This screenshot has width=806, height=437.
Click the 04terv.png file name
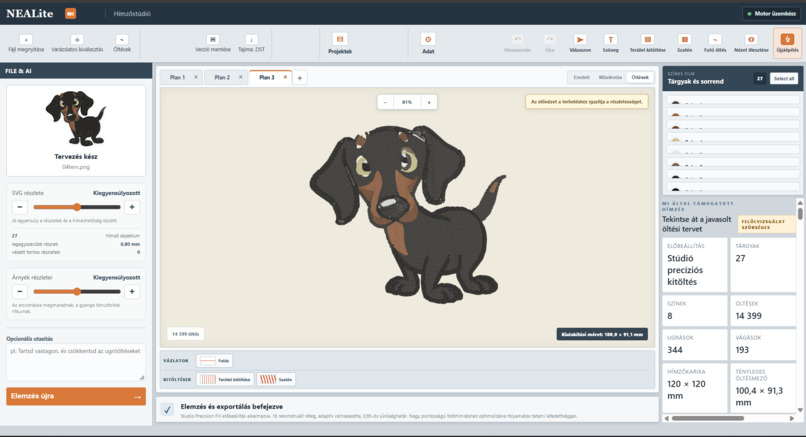click(76, 167)
